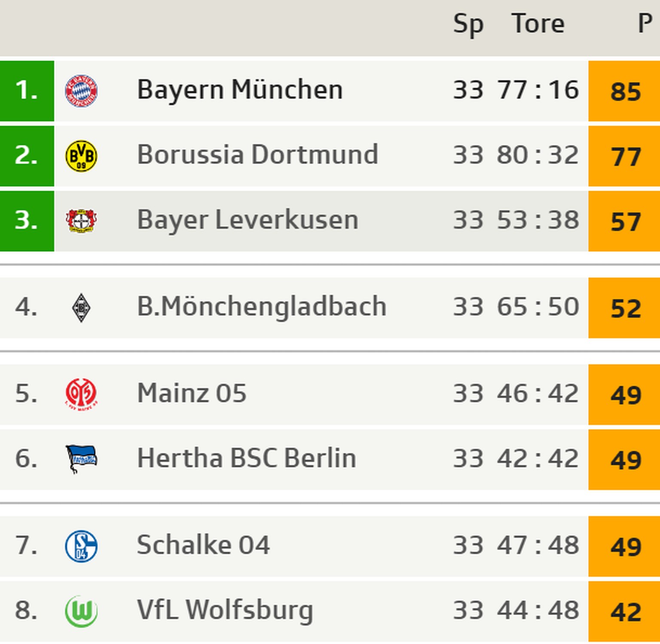The height and width of the screenshot is (644, 660).
Task: Click the Mönchengladbach diamond logo
Action: click(81, 308)
